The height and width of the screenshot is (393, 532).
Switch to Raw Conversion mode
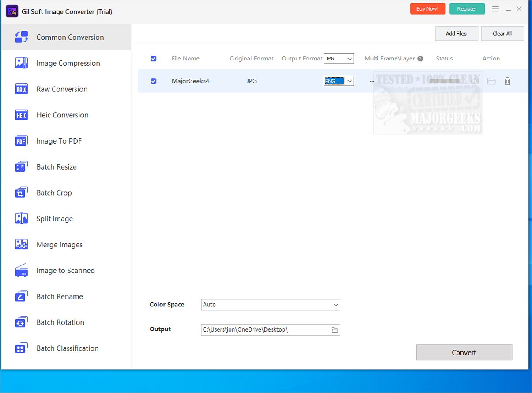(x=66, y=89)
